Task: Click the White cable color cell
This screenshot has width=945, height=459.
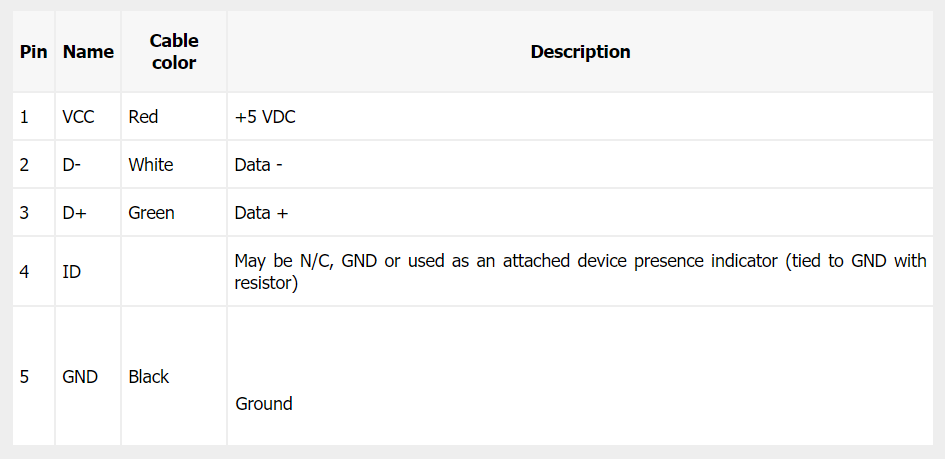Action: tap(150, 165)
